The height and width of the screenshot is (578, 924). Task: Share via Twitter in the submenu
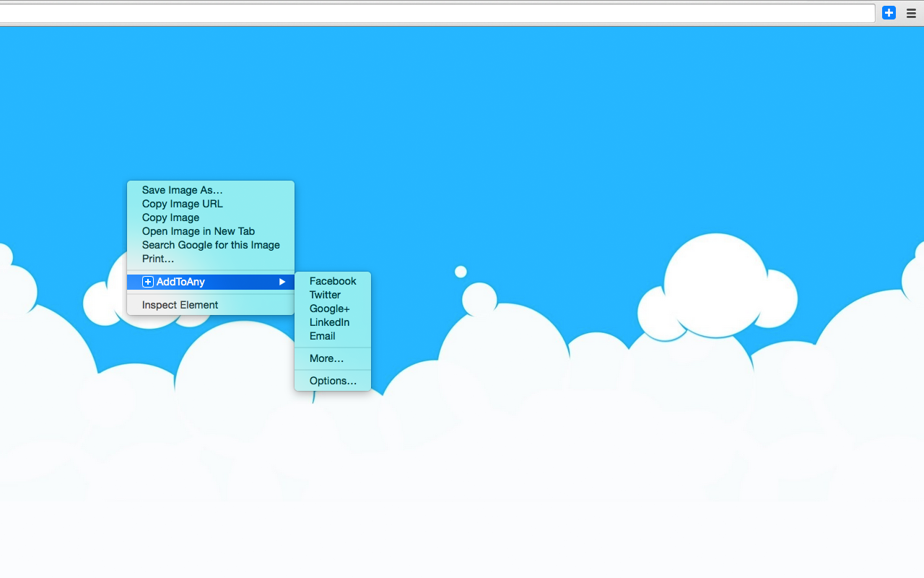pyautogui.click(x=325, y=295)
